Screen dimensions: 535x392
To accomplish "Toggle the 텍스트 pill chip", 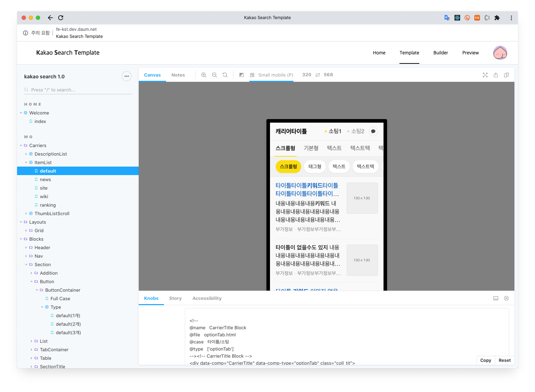I will (339, 167).
